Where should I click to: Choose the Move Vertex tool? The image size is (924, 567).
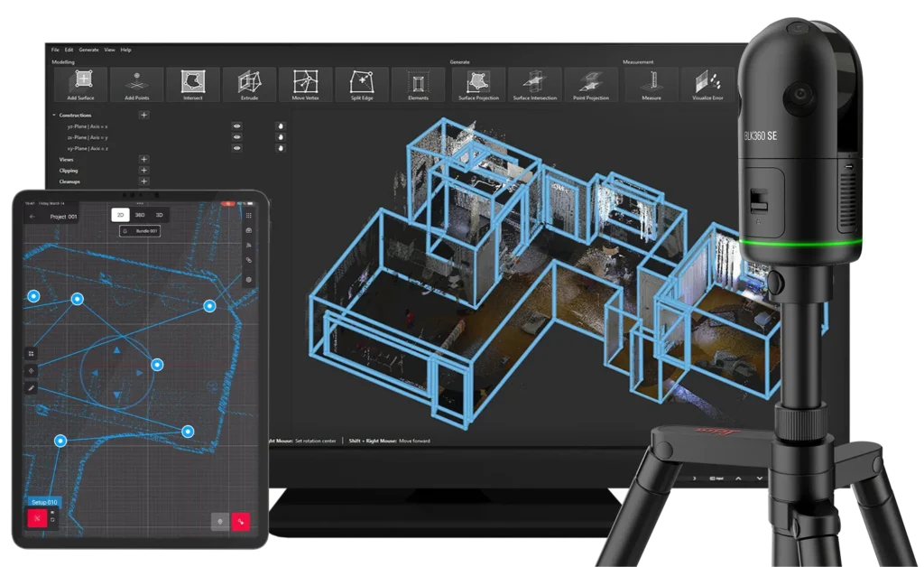tap(305, 84)
